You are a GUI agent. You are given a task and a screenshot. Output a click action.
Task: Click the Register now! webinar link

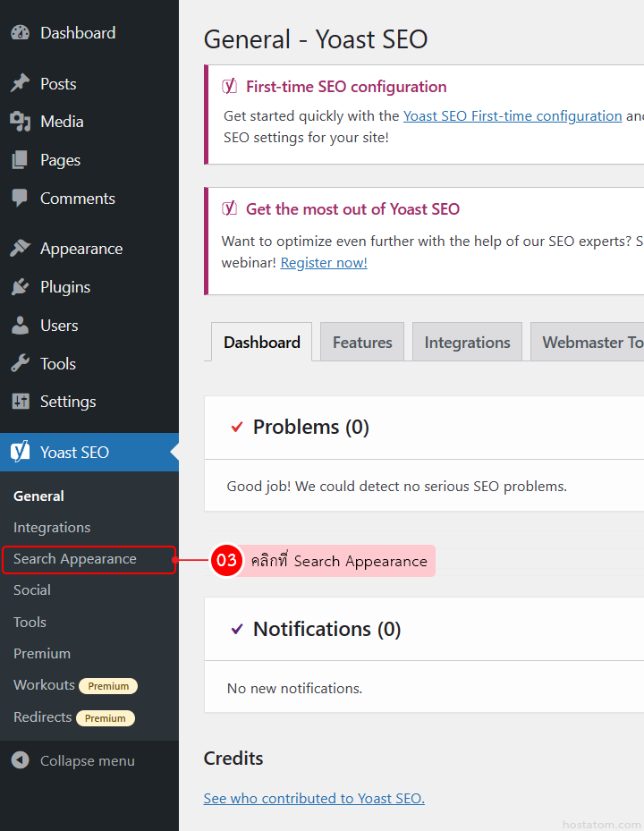click(324, 263)
